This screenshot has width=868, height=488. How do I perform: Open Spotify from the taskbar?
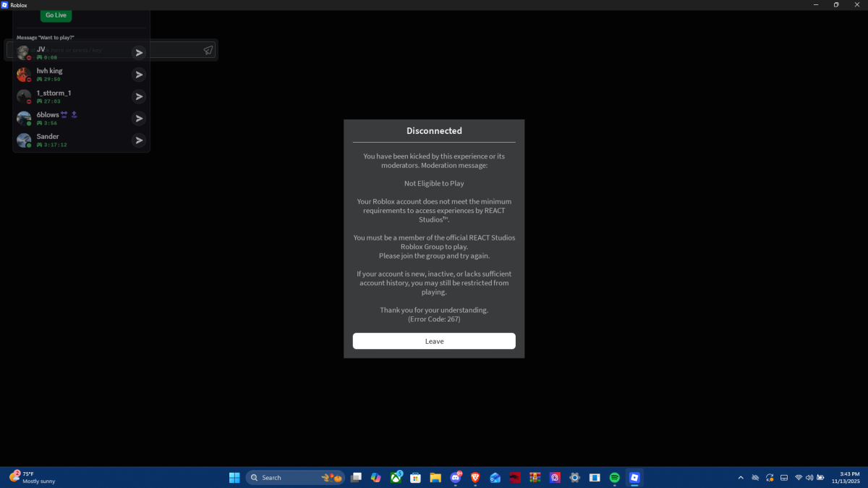coord(615,478)
